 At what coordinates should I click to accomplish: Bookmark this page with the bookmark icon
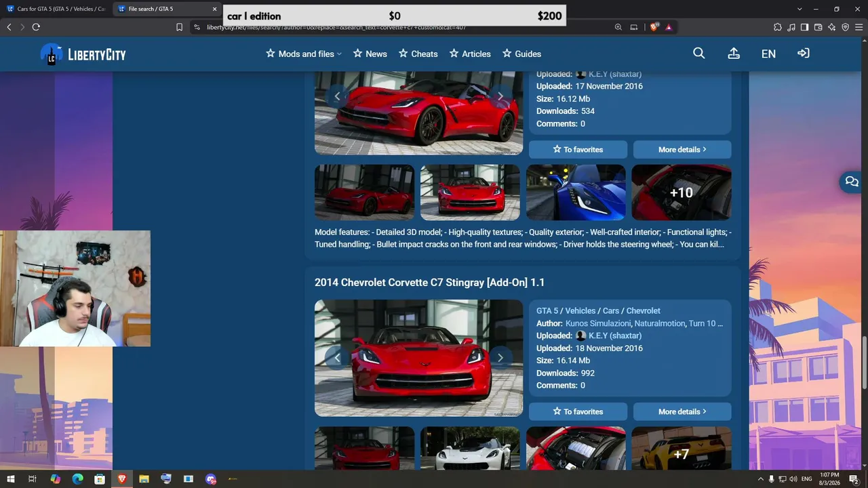point(179,27)
